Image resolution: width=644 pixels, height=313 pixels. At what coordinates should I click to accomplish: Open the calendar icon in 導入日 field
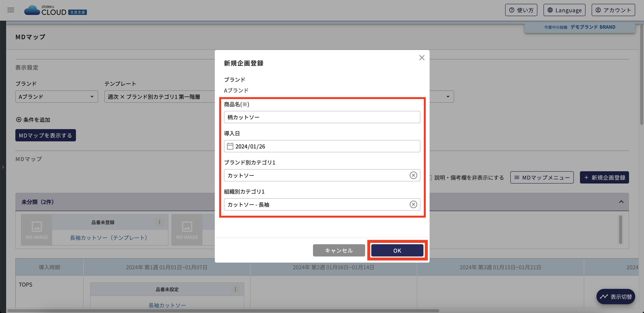click(230, 146)
